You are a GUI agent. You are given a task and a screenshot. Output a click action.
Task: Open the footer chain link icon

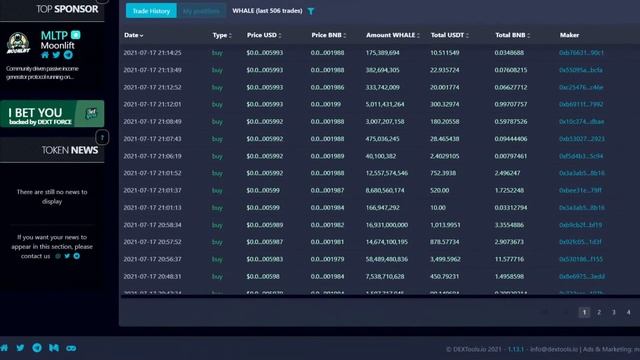(71, 348)
